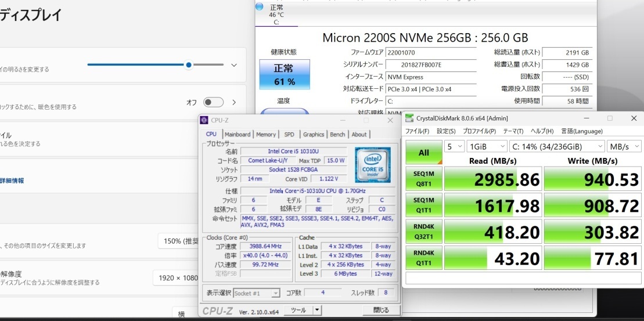Screen dimensions: 644x321
Task: Click the 正常 61 % health status button
Action: click(284, 74)
